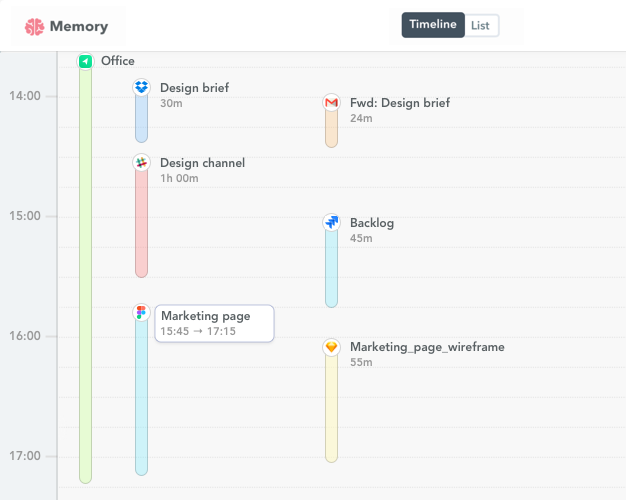The width and height of the screenshot is (626, 500).
Task: Click the Gmail icon for Fwd: Design brief
Action: click(x=331, y=103)
